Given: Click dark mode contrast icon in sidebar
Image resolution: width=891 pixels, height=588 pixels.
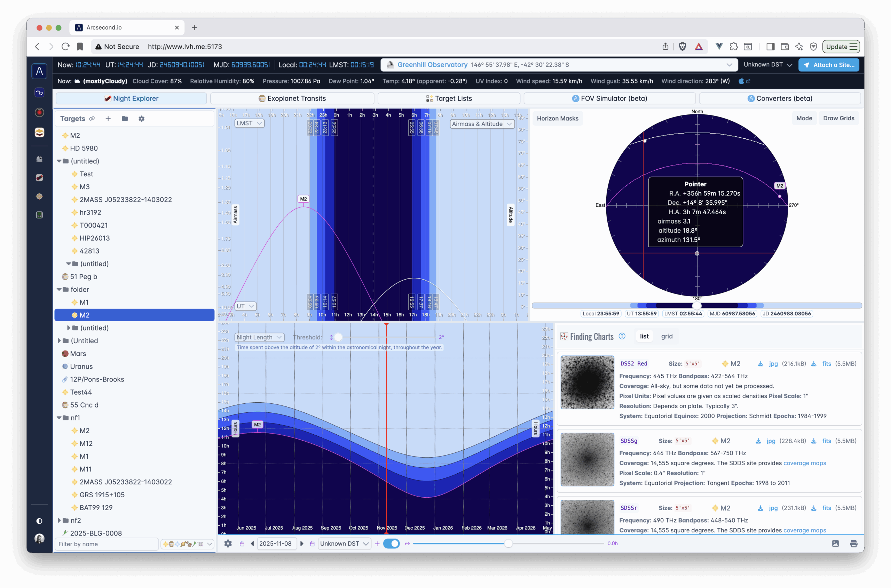Looking at the screenshot, I should click(x=39, y=521).
